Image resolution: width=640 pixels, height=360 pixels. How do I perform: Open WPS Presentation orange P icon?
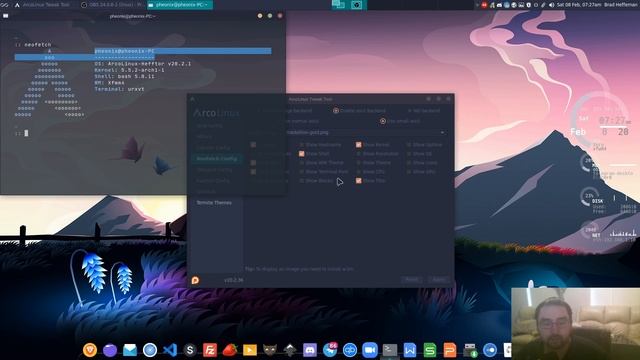(450, 350)
